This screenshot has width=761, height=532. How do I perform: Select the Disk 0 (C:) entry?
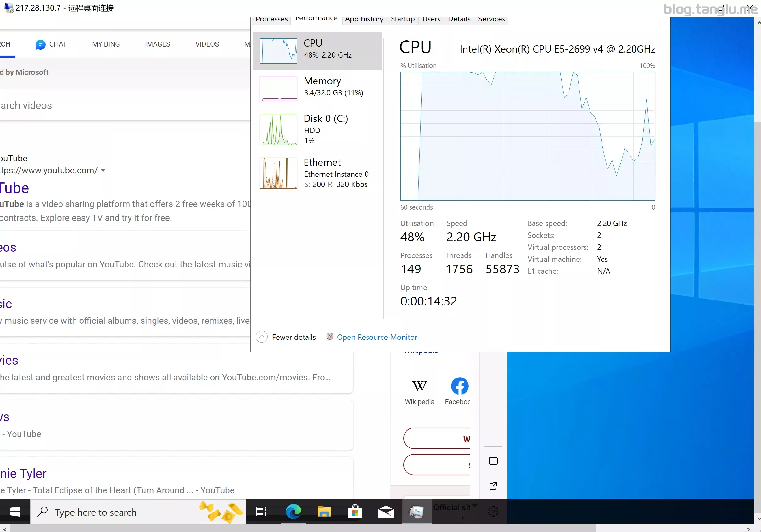(317, 129)
